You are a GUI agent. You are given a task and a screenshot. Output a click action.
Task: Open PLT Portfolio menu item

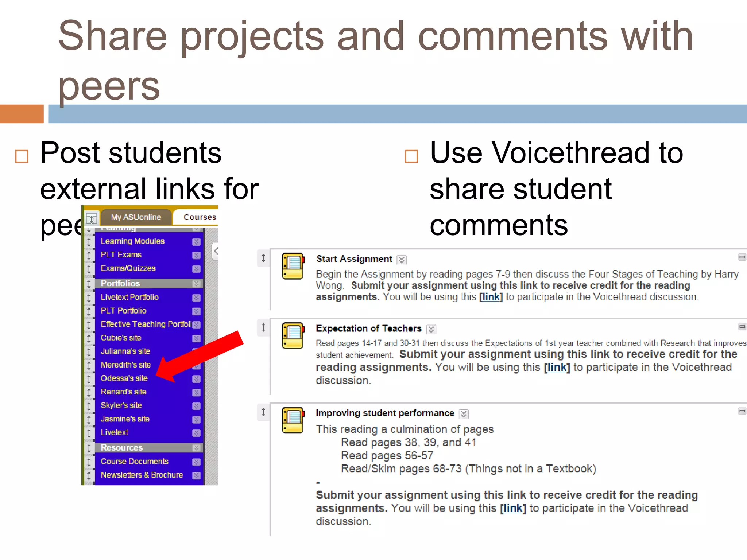click(124, 311)
